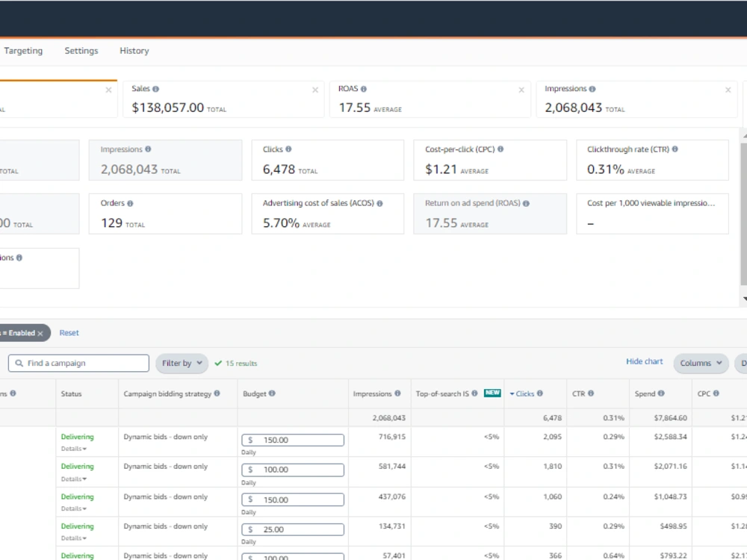
Task: Open Advertising cost of sales info icon
Action: pos(379,203)
